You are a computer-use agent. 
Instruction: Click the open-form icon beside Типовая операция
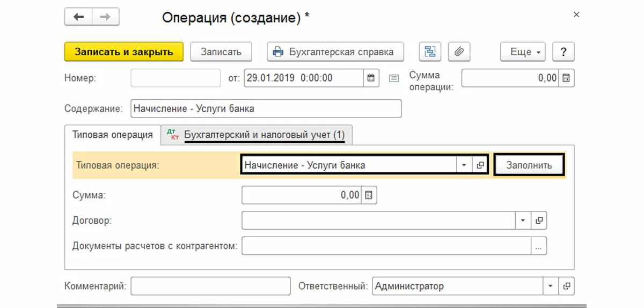480,165
